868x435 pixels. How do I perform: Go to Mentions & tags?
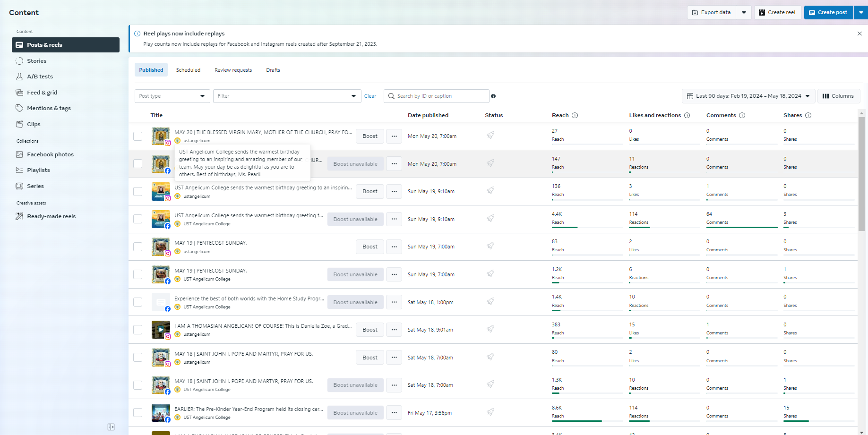(49, 108)
